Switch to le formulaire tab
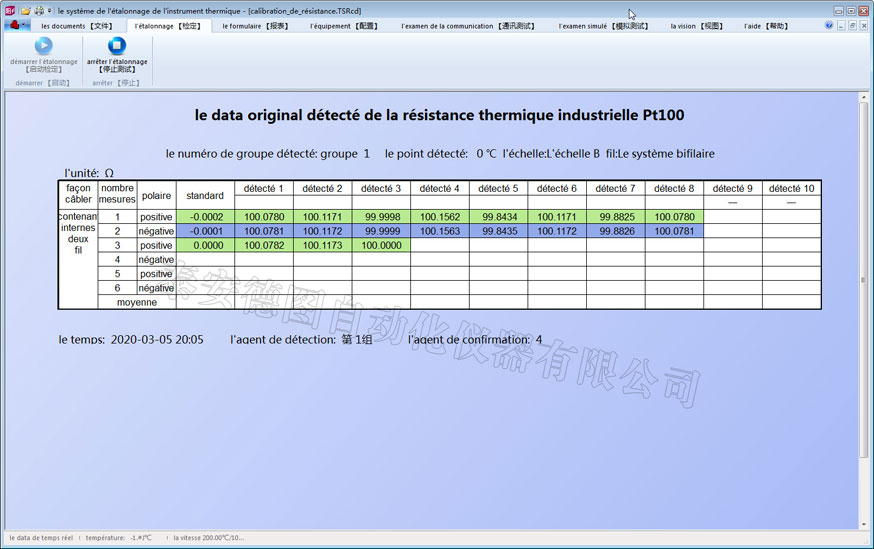 coord(254,26)
